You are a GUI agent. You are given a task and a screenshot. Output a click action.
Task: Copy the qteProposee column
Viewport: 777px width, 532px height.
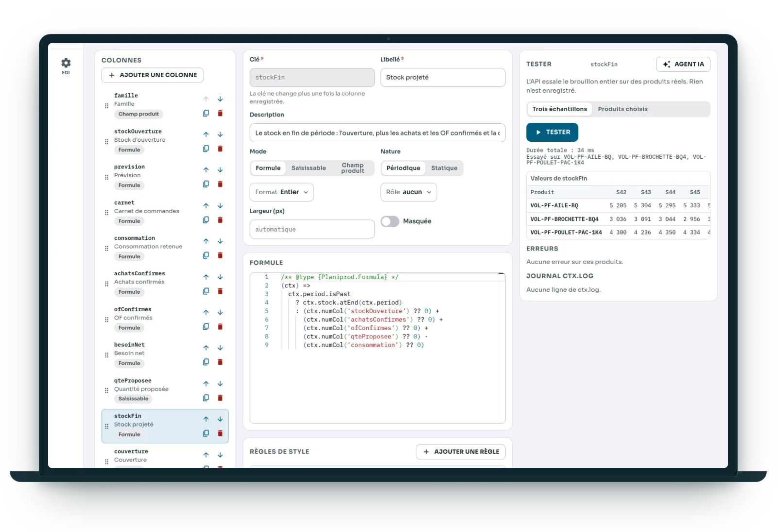(206, 398)
